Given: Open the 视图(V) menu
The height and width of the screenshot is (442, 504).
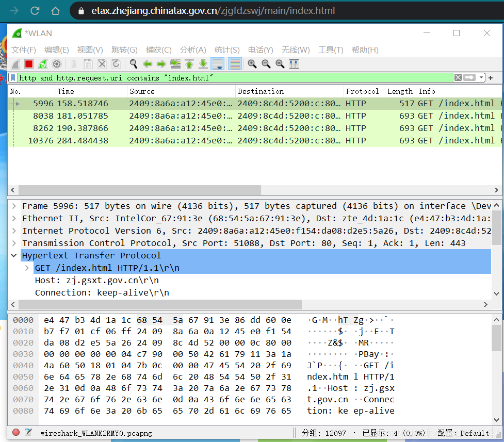Looking at the screenshot, I should point(90,50).
